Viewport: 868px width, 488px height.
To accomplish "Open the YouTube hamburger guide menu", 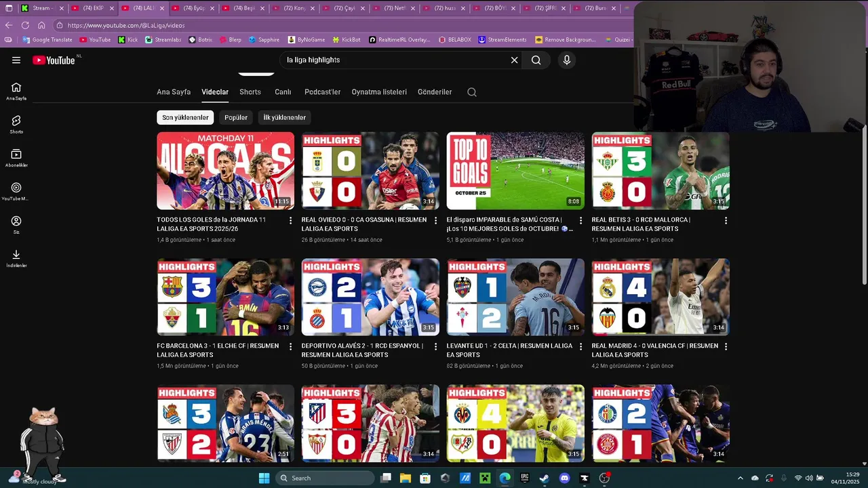I will tap(16, 60).
